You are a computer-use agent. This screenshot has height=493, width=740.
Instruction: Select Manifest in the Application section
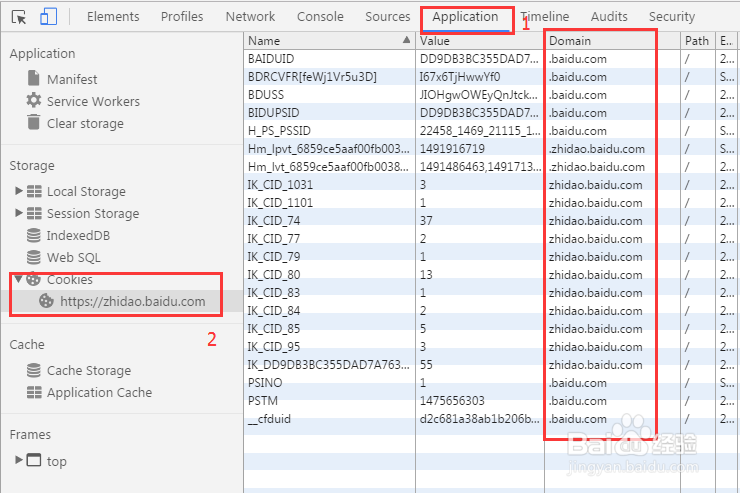[x=72, y=79]
